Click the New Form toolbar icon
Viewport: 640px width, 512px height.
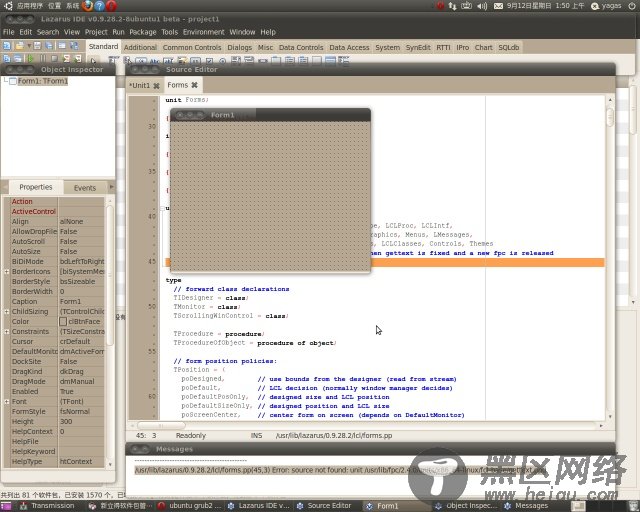click(62, 46)
